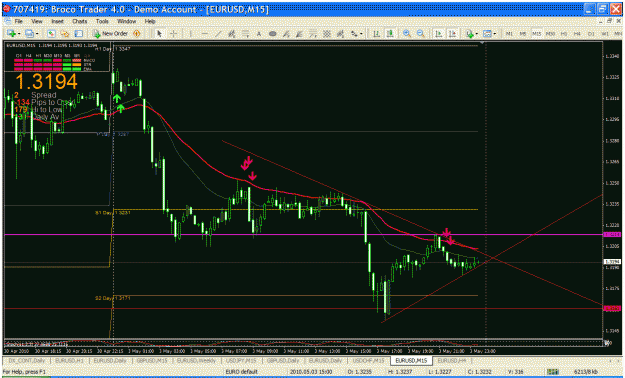The image size is (625, 378).
Task: Toggle Chart Shift icon
Action: pyautogui.click(x=452, y=34)
